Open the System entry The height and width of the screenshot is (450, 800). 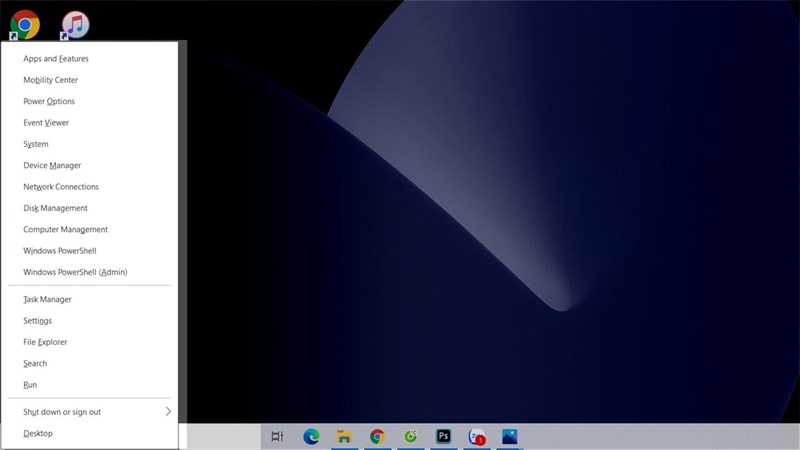pyautogui.click(x=90, y=144)
